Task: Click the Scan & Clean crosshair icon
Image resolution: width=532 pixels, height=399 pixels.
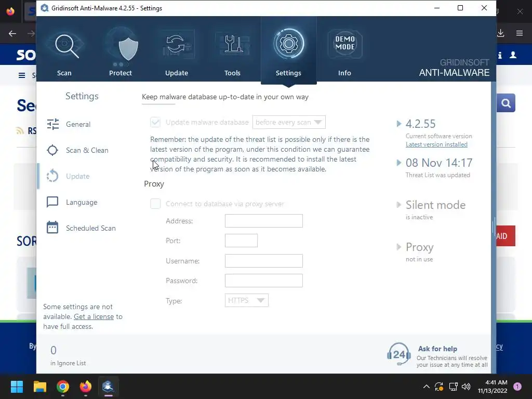Action: (x=52, y=150)
